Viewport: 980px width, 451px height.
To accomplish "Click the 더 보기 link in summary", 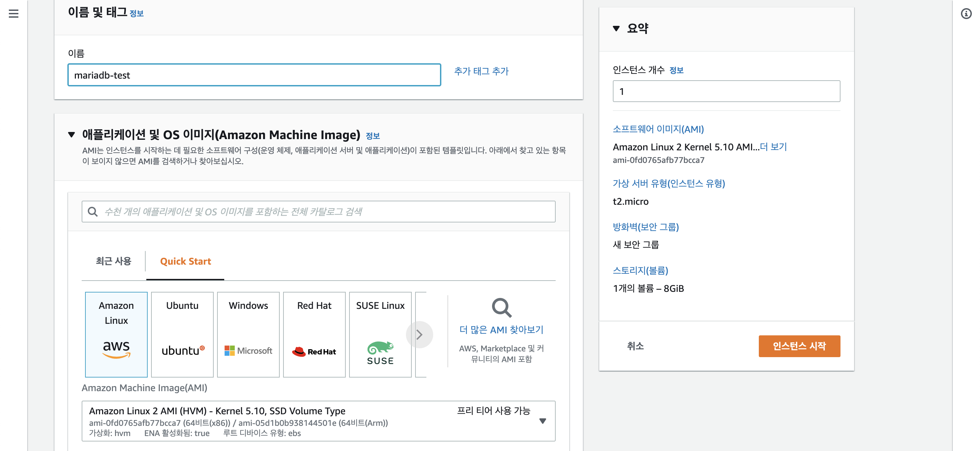I will (x=773, y=147).
